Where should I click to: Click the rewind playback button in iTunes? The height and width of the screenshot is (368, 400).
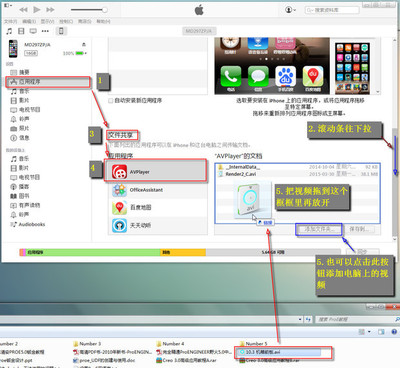point(24,10)
